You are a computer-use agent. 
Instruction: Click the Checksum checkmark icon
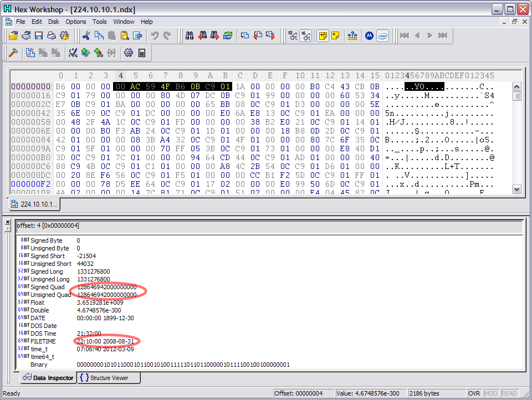tap(73, 53)
